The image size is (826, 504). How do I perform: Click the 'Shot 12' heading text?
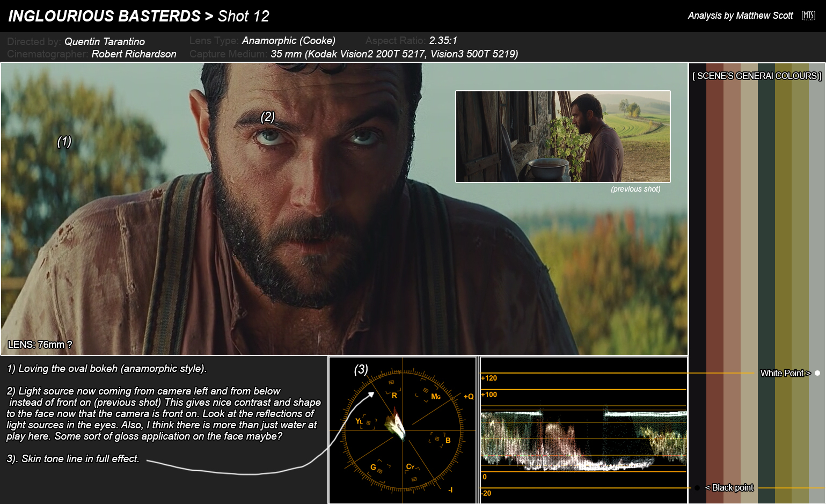(x=244, y=16)
